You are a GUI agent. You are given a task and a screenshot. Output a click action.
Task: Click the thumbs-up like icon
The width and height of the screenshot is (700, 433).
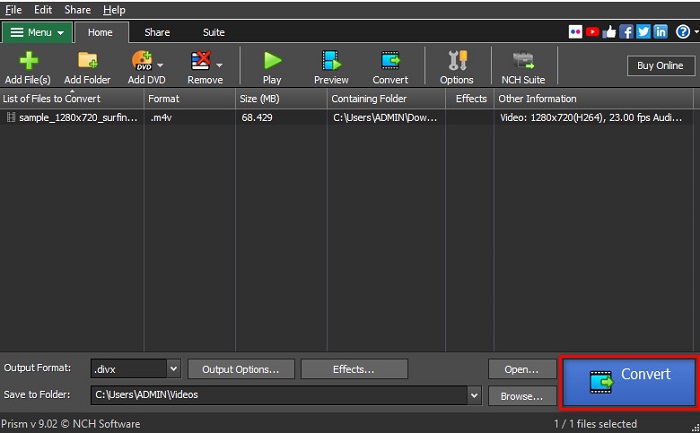(x=609, y=32)
